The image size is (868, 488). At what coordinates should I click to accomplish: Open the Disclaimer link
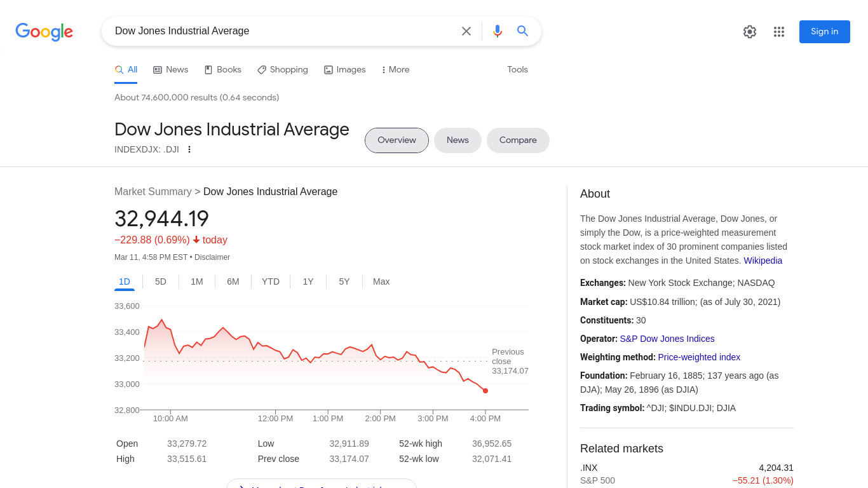pos(212,257)
